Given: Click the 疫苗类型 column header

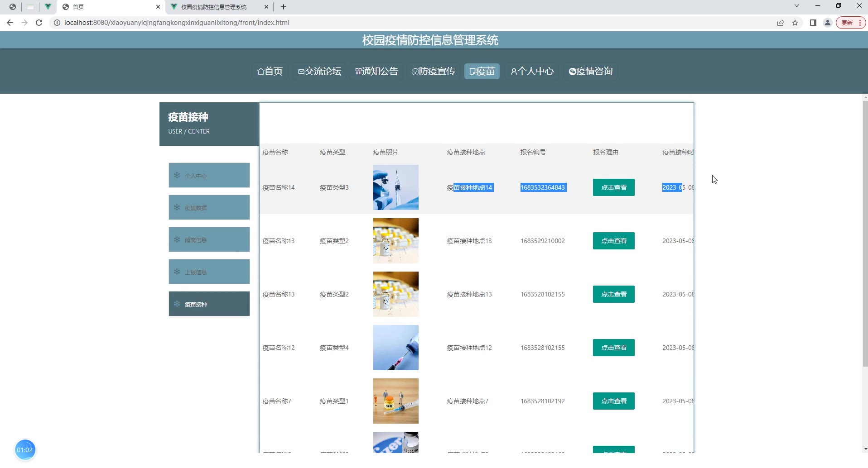Looking at the screenshot, I should 333,152.
